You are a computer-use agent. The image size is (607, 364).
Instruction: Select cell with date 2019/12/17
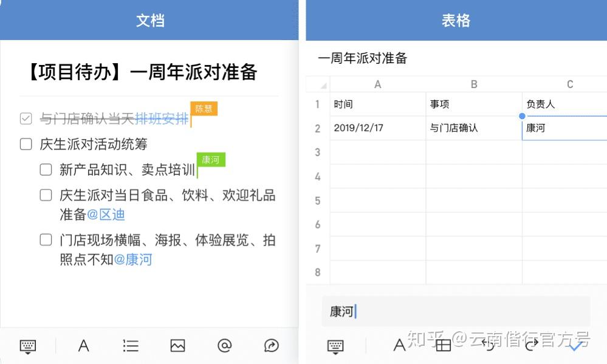click(x=378, y=128)
